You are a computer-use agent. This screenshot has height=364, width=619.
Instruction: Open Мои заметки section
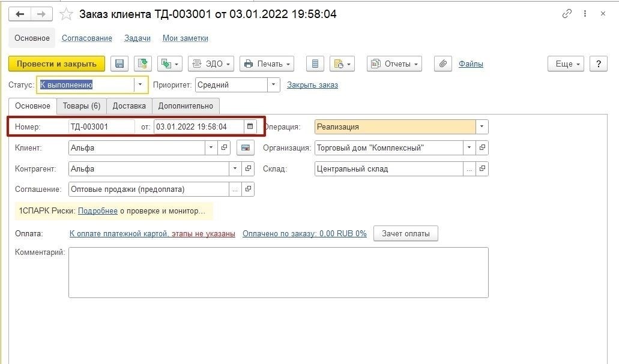pyautogui.click(x=185, y=38)
